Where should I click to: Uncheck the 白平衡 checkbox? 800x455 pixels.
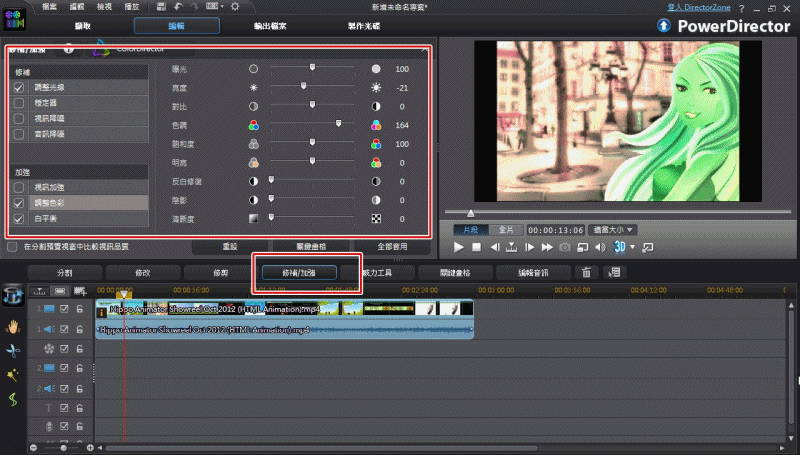coord(19,218)
